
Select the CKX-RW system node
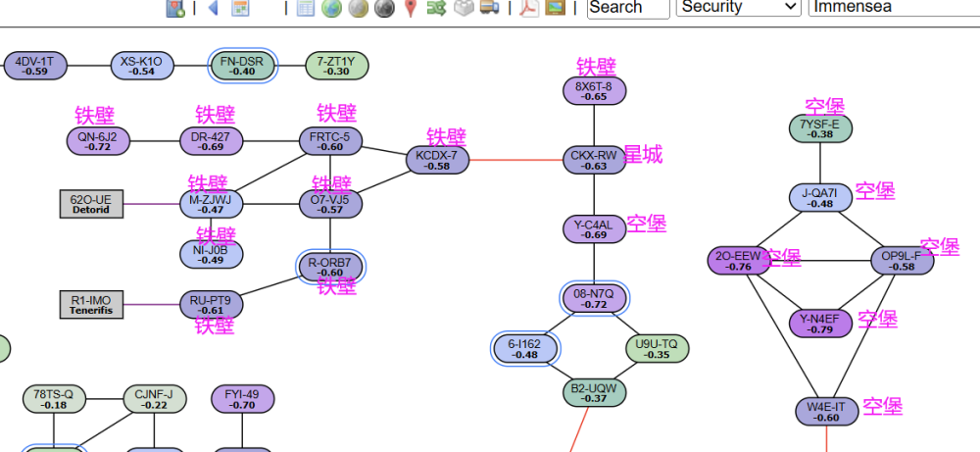pos(594,160)
